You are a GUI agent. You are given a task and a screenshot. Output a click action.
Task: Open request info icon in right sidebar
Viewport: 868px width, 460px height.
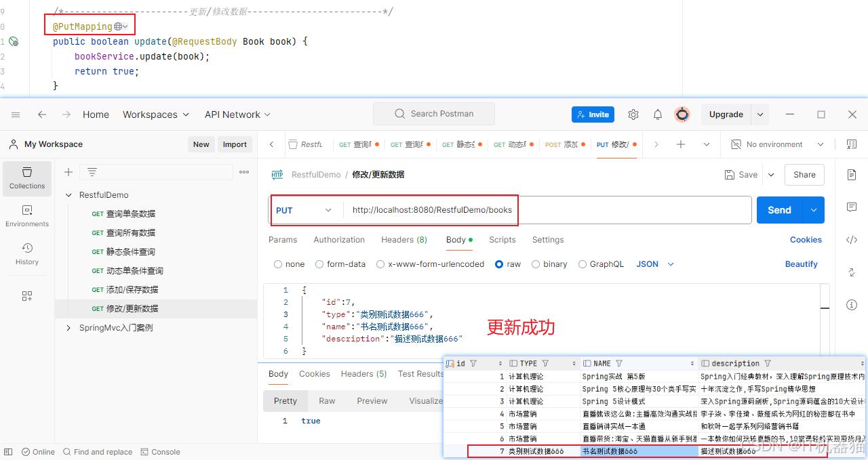[x=852, y=305]
